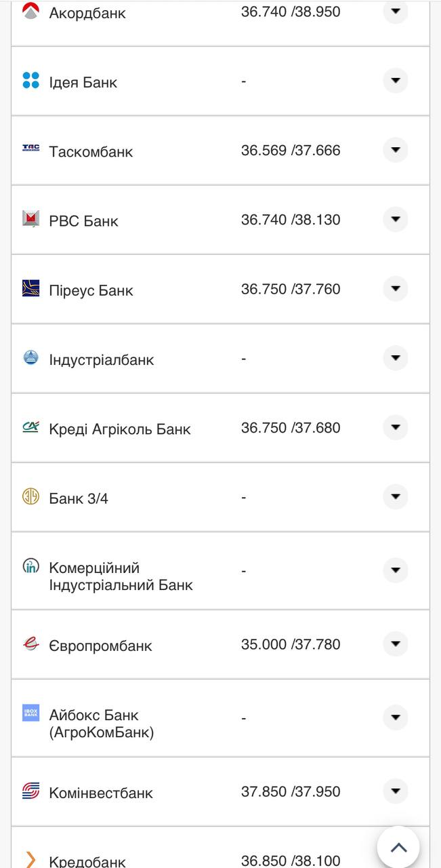Expand the Таскомбанк rate details
441x868 pixels.
pos(395,151)
